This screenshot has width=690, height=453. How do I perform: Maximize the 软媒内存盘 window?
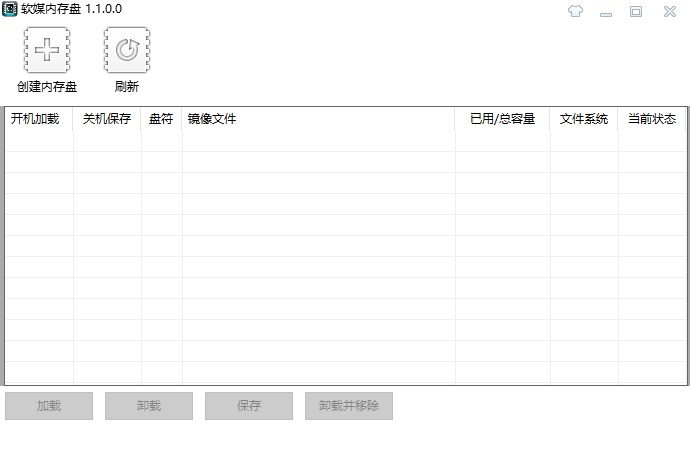[x=636, y=11]
